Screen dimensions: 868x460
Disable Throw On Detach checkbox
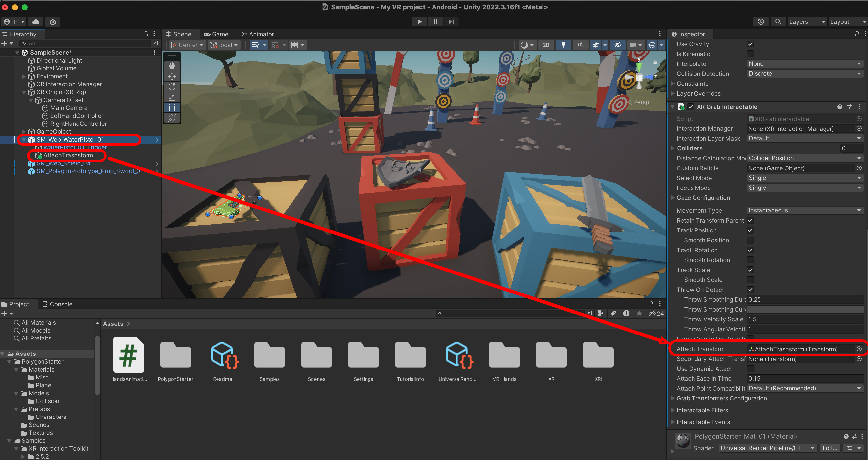click(750, 289)
